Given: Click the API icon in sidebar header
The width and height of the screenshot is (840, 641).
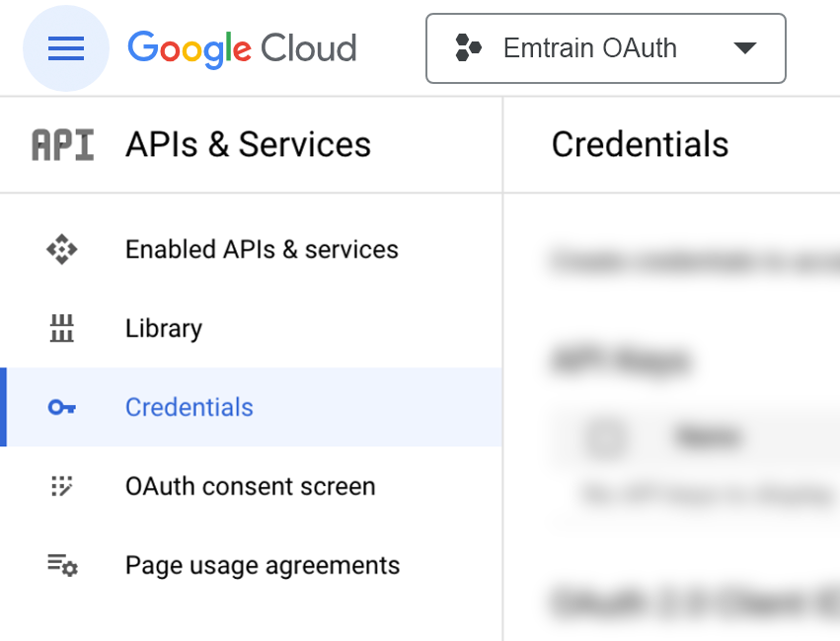Looking at the screenshot, I should (63, 145).
